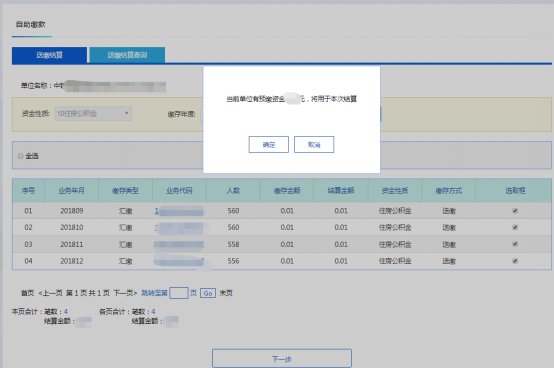Tick the 全选 checkbox

coord(20,156)
